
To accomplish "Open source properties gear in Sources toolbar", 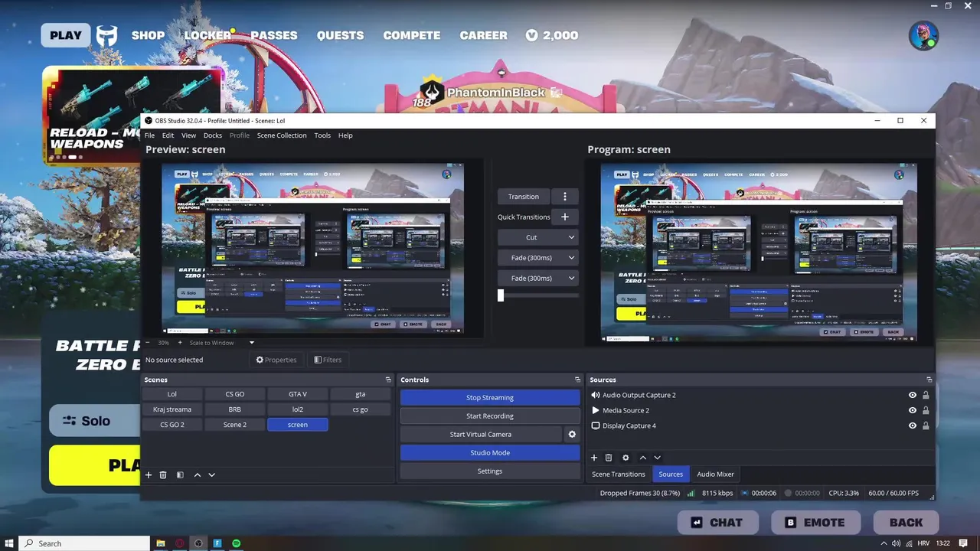I will click(x=626, y=458).
